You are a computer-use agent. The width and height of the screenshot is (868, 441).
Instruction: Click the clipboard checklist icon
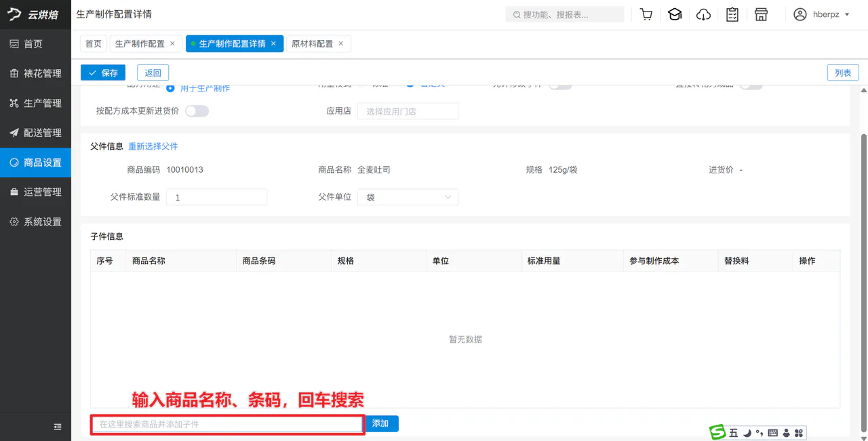(x=732, y=14)
